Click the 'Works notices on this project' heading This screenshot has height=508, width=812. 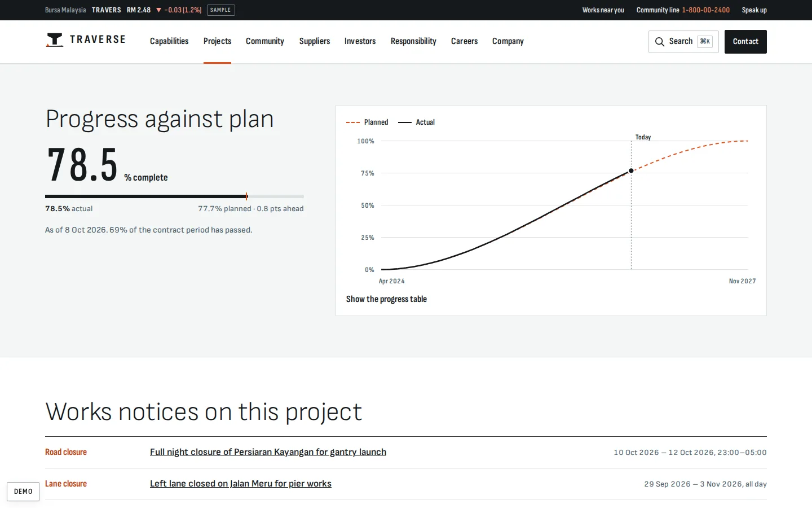204,412
